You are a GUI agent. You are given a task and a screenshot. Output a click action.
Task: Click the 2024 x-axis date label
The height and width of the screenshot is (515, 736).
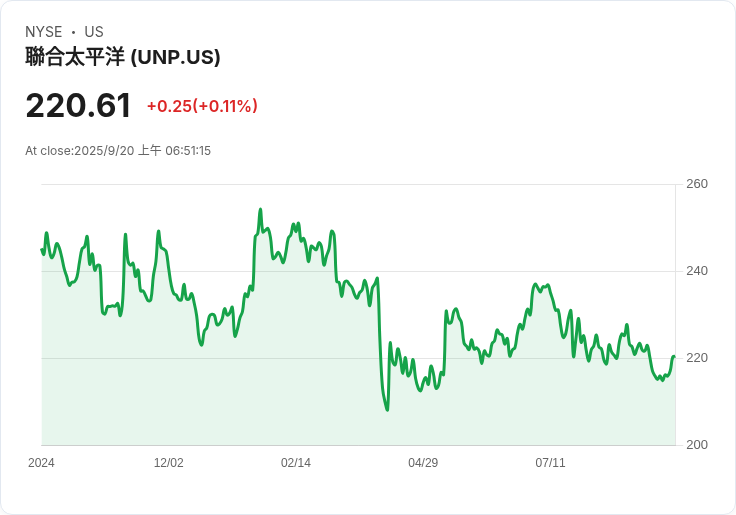(x=41, y=463)
